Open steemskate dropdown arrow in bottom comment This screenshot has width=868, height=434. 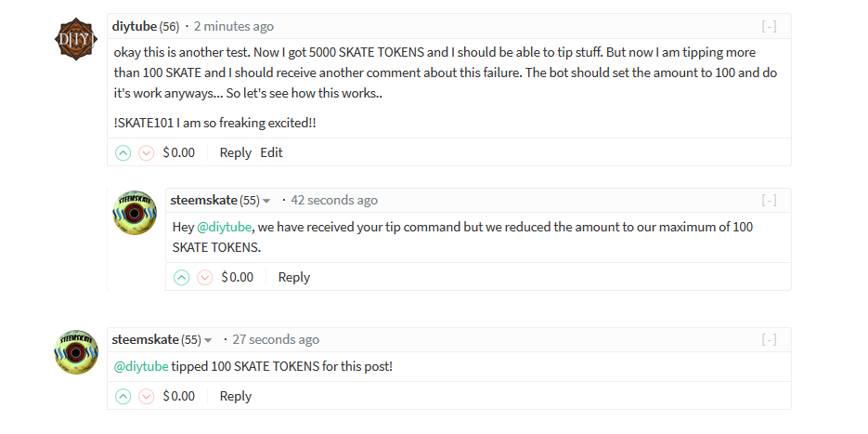pyautogui.click(x=208, y=340)
